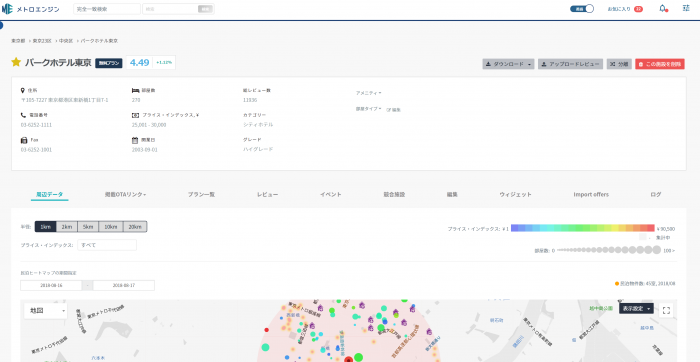Open the お気に入り favorites link
This screenshot has height=362, width=700.
[x=619, y=9]
